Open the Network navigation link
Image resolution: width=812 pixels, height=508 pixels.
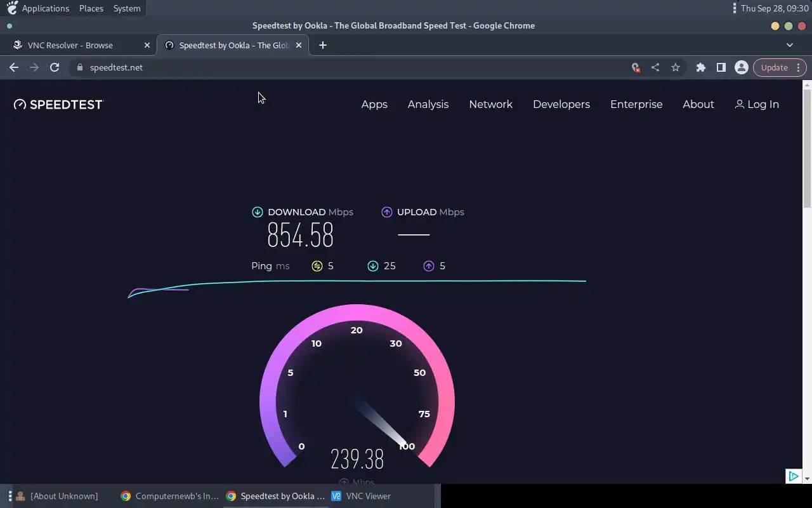(490, 104)
